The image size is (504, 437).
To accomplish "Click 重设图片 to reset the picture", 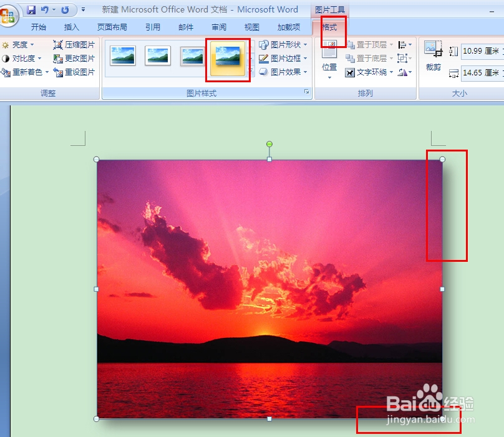I will (x=74, y=72).
